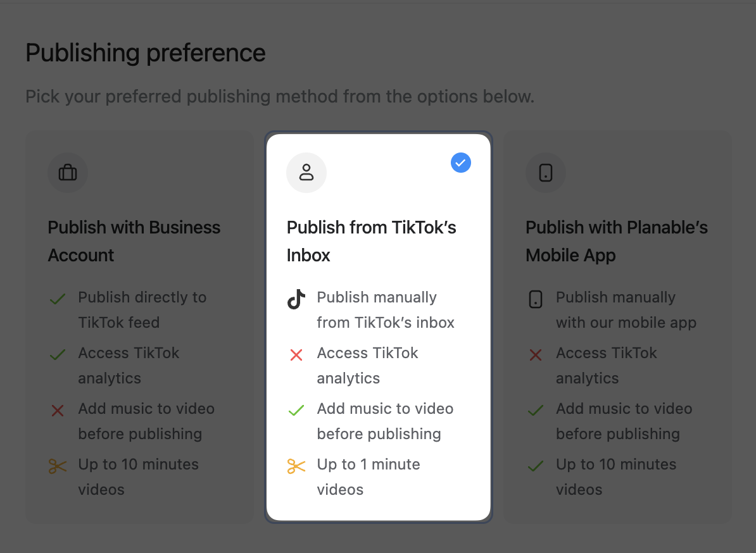Choose the 'Publish with Planable's Mobile App' option
Viewport: 756px width, 553px height.
pos(617,241)
